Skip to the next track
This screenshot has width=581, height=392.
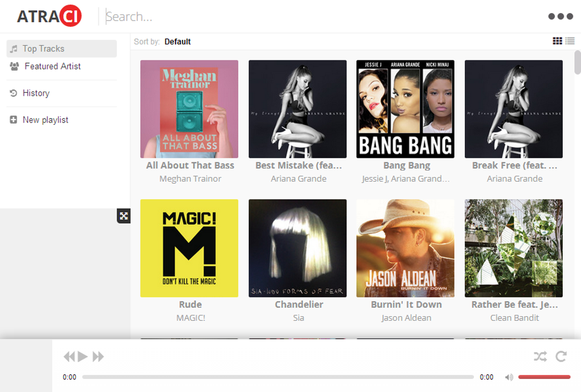[98, 357]
